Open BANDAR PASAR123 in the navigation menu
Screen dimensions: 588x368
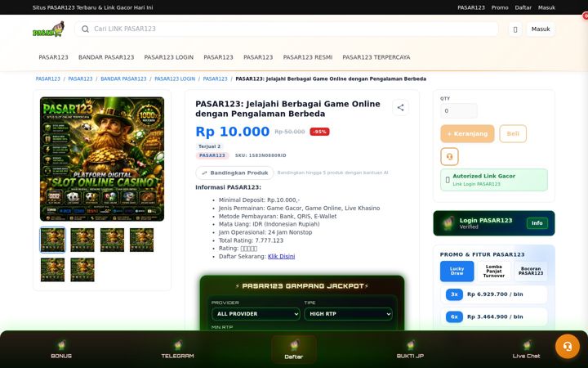[106, 57]
